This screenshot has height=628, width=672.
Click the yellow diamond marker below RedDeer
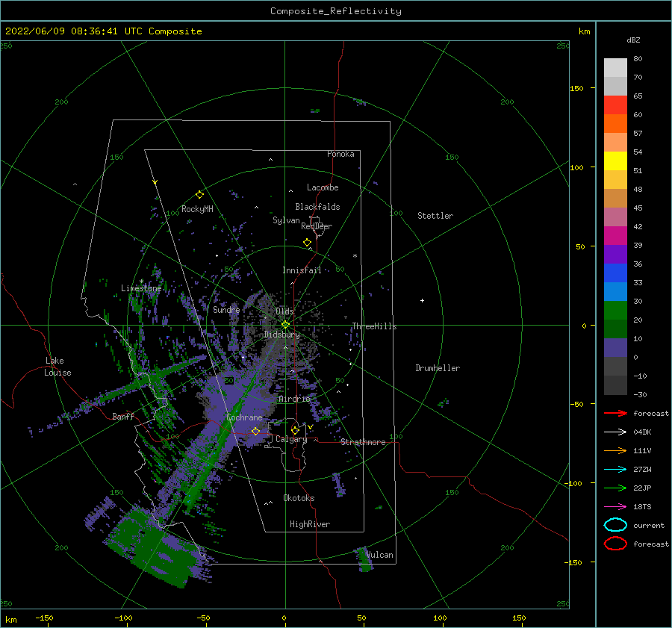coord(307,243)
